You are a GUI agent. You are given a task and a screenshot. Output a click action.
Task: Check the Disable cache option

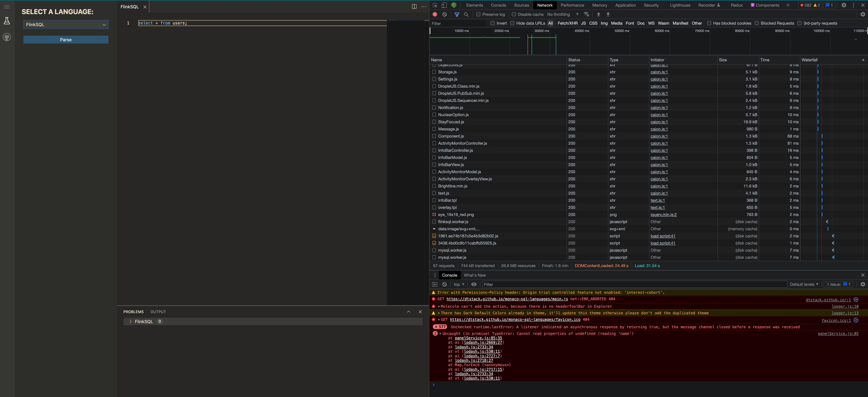(513, 14)
